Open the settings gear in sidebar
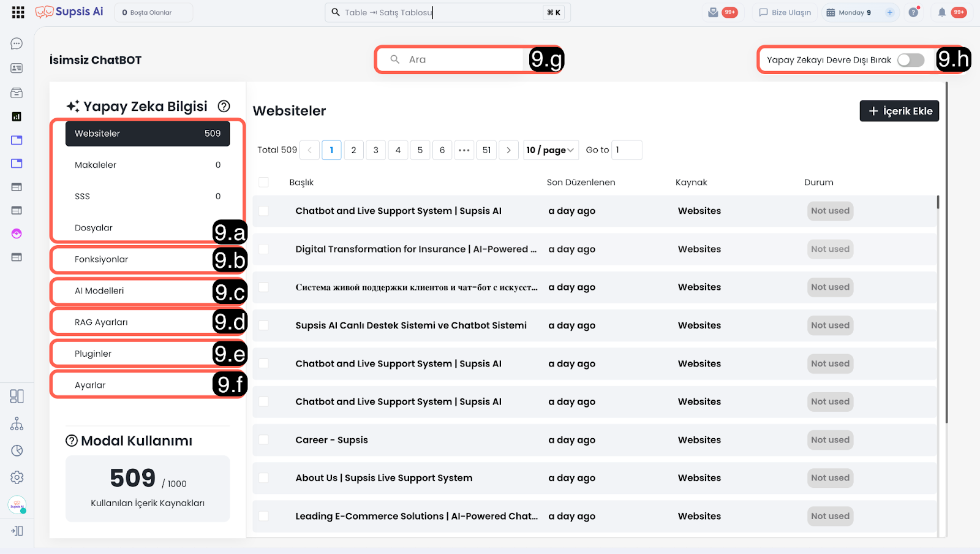 pyautogui.click(x=17, y=477)
